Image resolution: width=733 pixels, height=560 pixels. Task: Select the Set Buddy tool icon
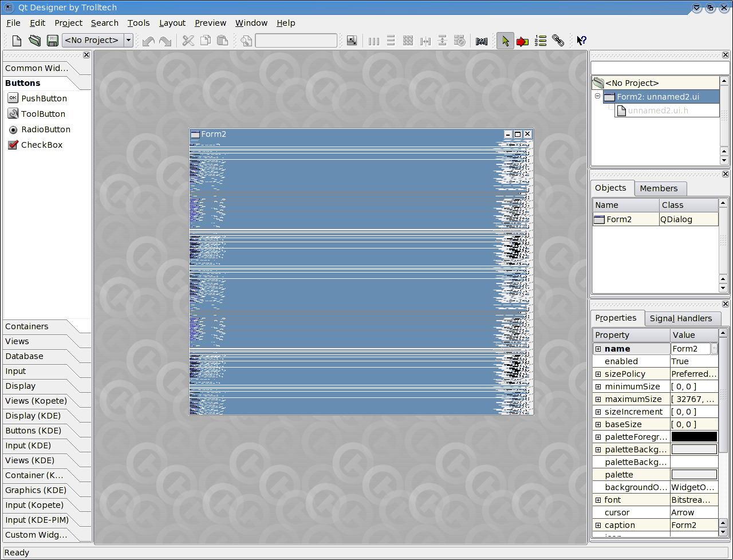tap(558, 41)
